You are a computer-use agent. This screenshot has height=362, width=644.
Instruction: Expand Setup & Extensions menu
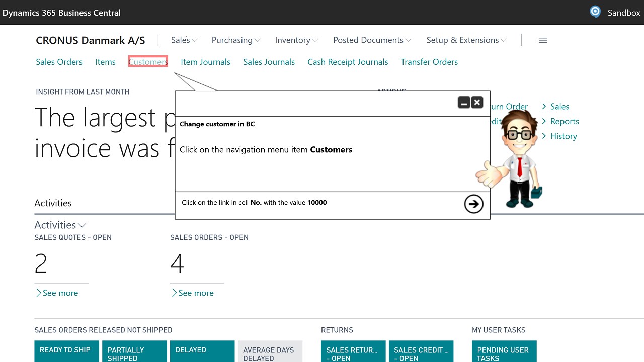(466, 40)
